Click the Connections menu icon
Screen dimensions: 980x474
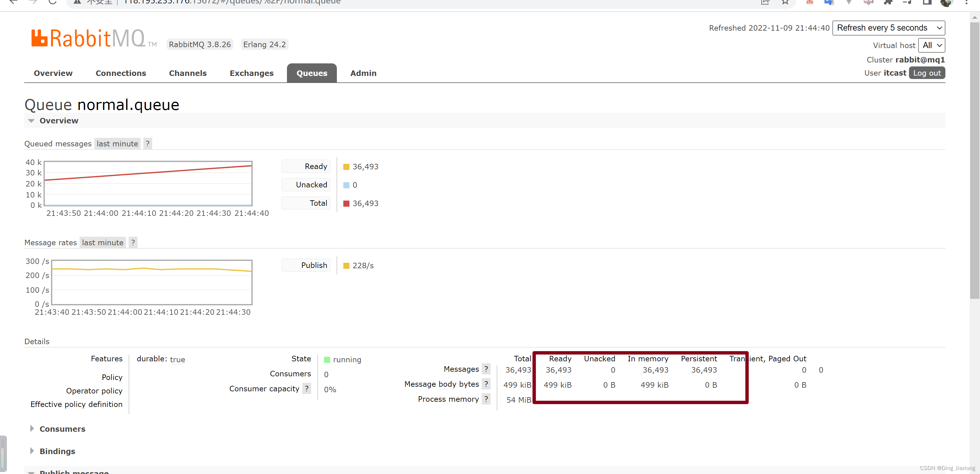[x=121, y=73]
